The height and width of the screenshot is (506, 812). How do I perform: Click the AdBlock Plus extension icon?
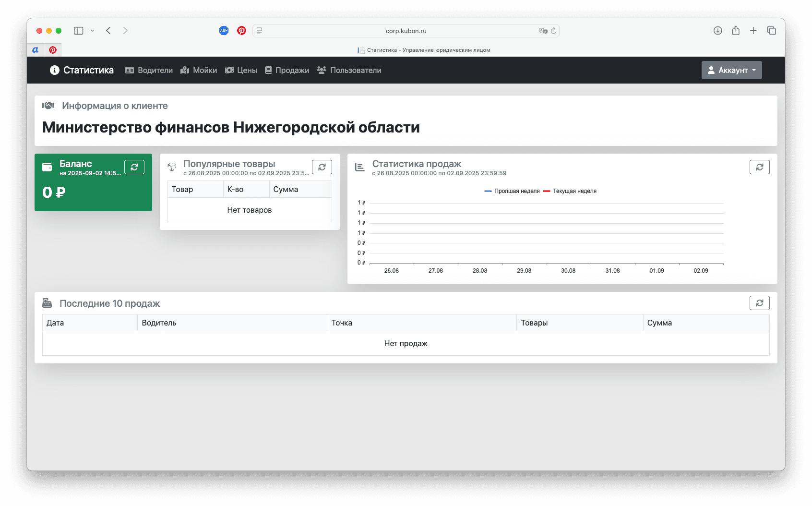point(224,31)
